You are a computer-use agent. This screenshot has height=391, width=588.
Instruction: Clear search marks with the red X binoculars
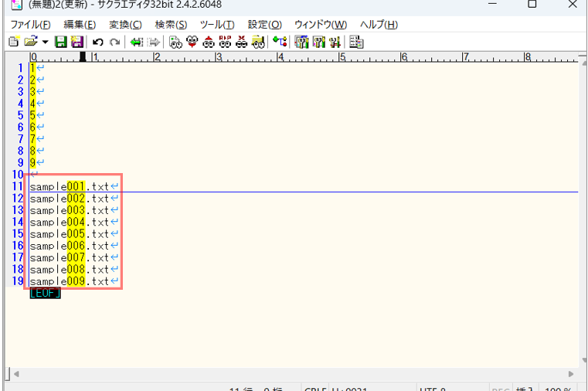(242, 42)
